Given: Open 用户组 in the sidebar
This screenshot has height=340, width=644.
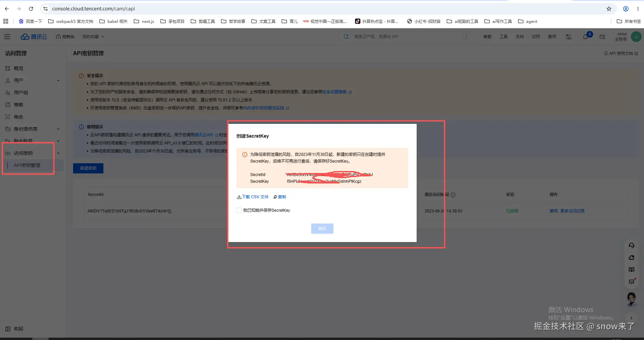Looking at the screenshot, I should (x=21, y=93).
